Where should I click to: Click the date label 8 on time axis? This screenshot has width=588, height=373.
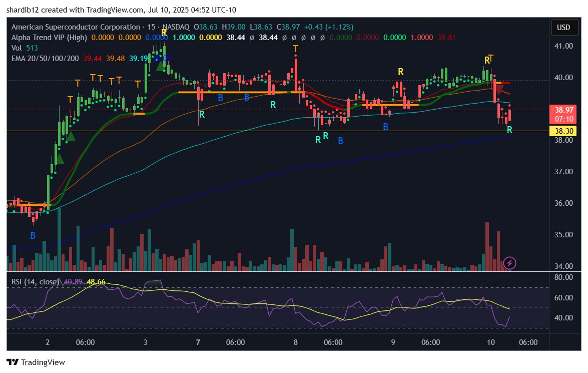[295, 342]
